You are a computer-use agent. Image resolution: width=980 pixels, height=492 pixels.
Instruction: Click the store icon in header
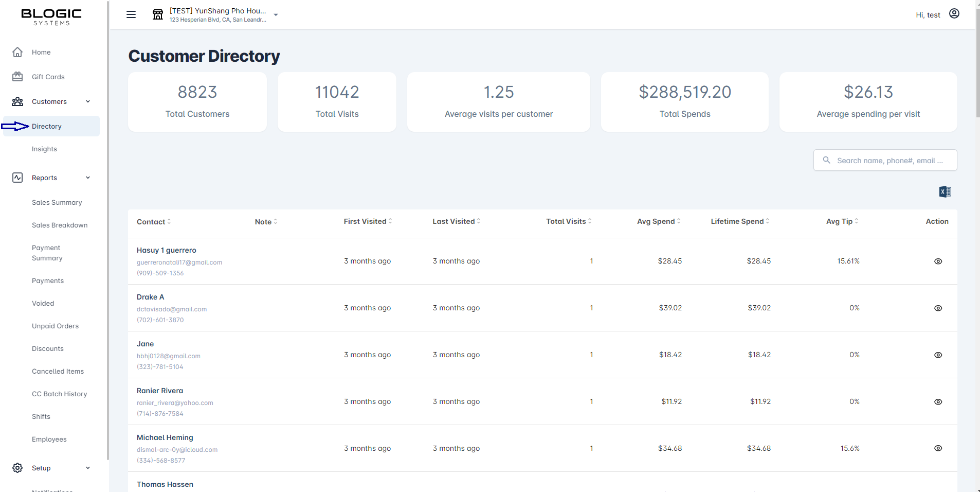158,14
